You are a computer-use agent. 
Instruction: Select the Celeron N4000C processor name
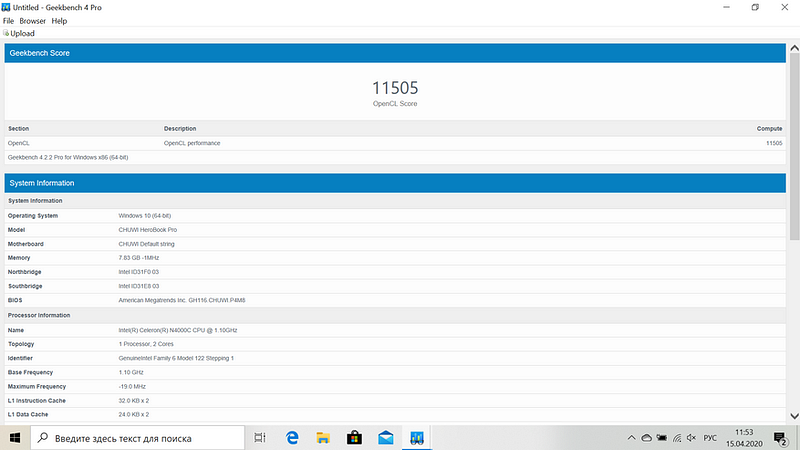click(x=178, y=330)
